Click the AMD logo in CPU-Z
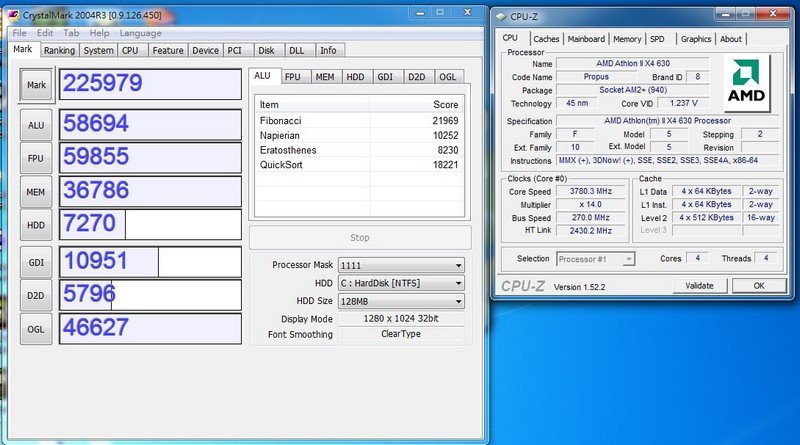The width and height of the screenshot is (800, 445). click(x=746, y=83)
